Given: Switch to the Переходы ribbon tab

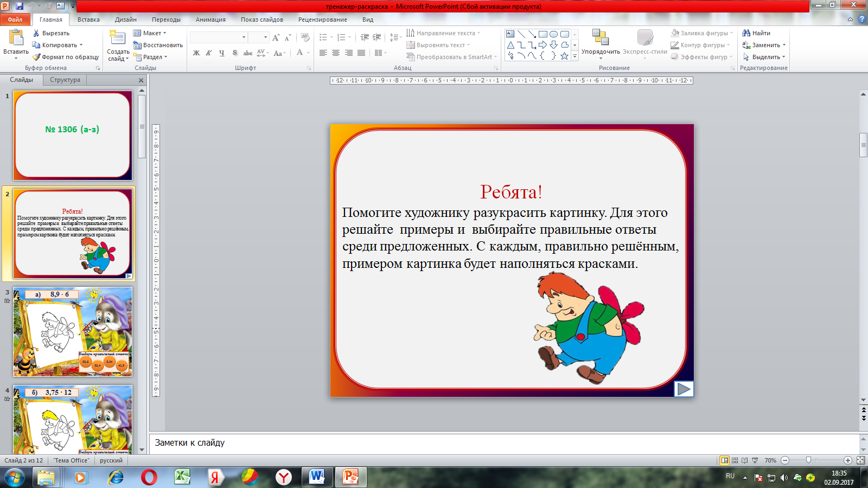Looking at the screenshot, I should [x=166, y=20].
